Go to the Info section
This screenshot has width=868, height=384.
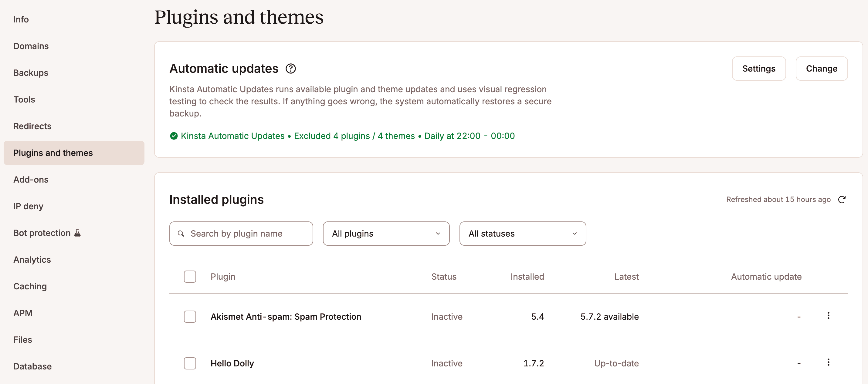(x=21, y=19)
